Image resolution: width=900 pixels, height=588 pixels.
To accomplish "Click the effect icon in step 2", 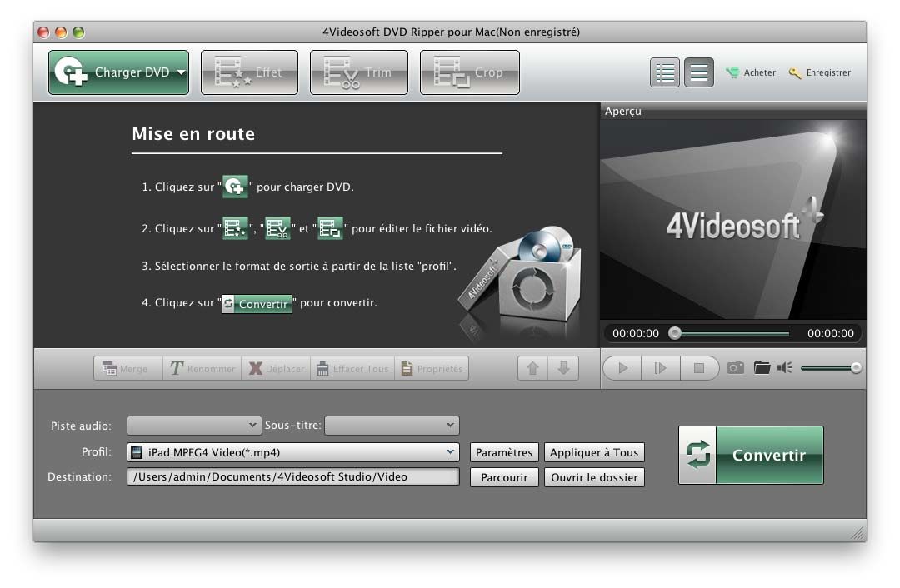I will (x=235, y=228).
